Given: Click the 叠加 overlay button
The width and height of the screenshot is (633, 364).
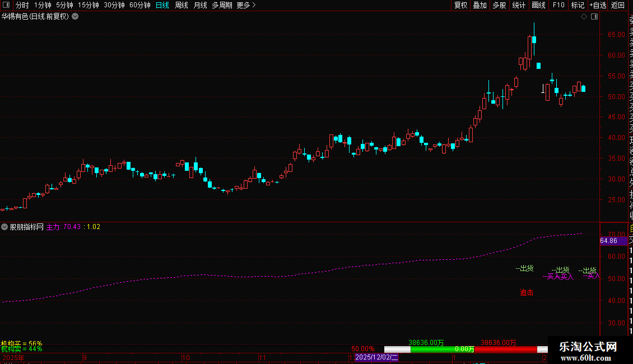Looking at the screenshot, I should tap(480, 5).
